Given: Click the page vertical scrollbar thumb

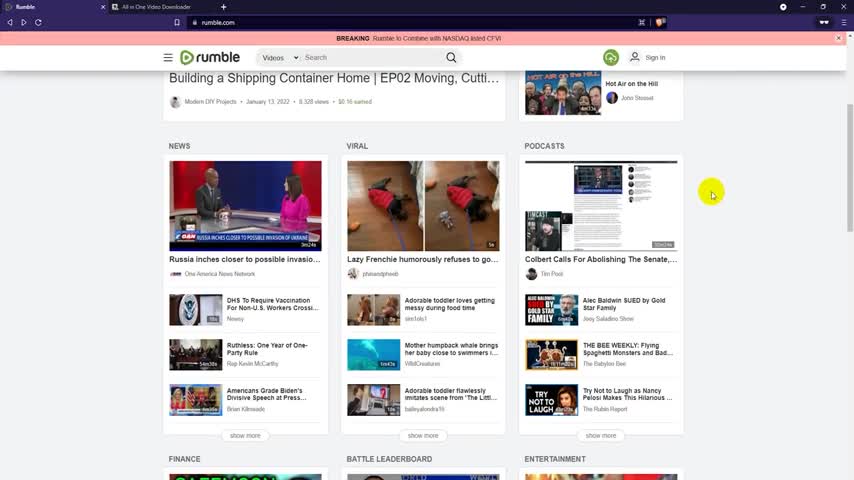Looking at the screenshot, I should [850, 168].
